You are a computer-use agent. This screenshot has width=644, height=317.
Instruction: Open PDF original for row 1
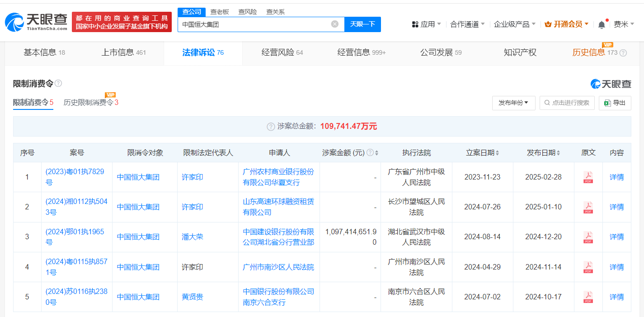[x=588, y=177]
